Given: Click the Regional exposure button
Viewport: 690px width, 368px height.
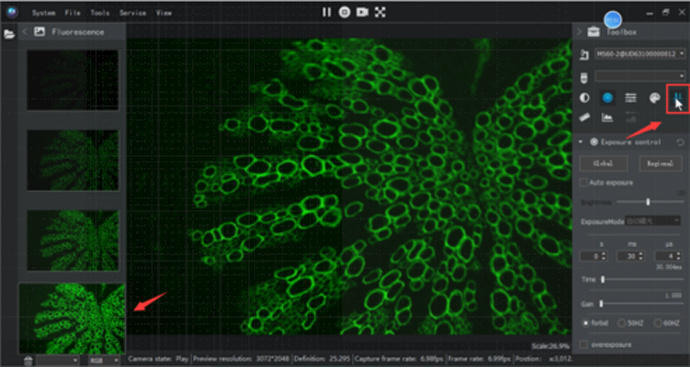Looking at the screenshot, I should point(661,163).
